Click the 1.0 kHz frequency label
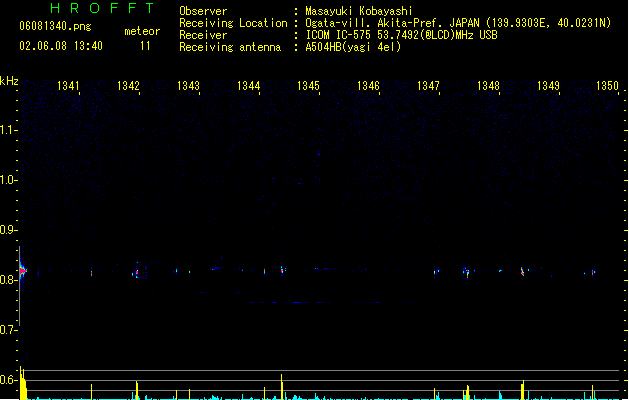The height and width of the screenshot is (400, 629). pyautogui.click(x=7, y=180)
